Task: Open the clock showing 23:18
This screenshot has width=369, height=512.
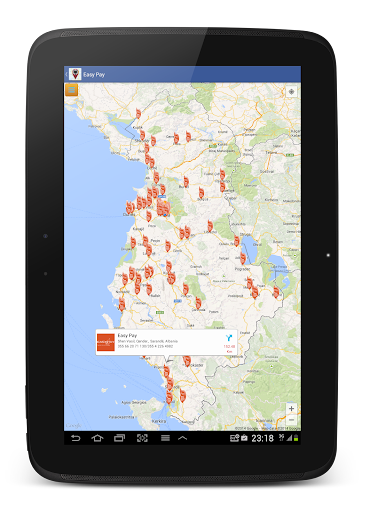Action: pyautogui.click(x=262, y=438)
